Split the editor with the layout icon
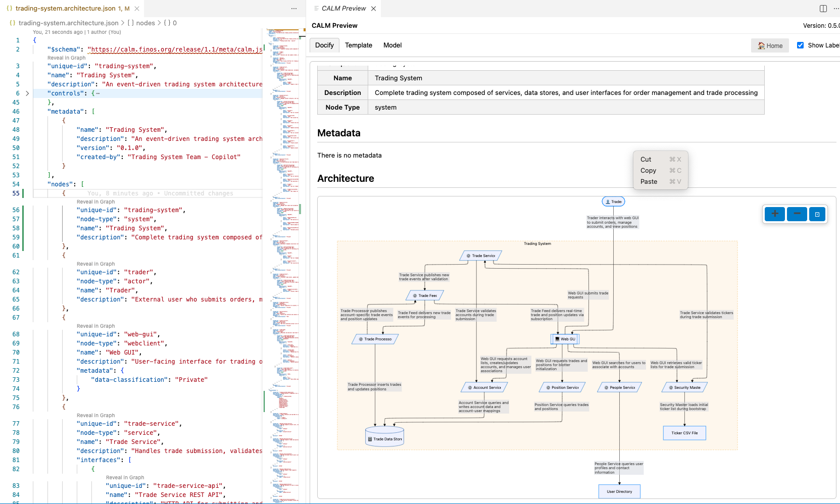 [823, 9]
